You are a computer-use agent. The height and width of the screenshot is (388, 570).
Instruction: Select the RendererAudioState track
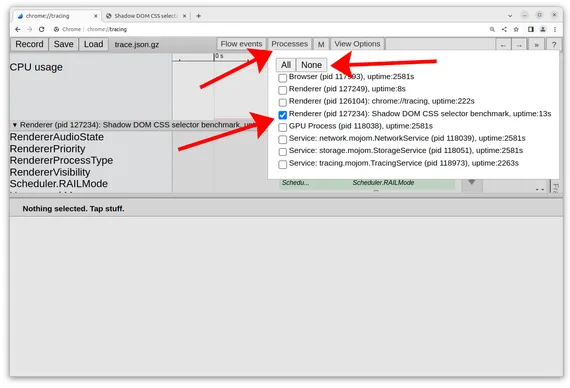click(x=57, y=137)
